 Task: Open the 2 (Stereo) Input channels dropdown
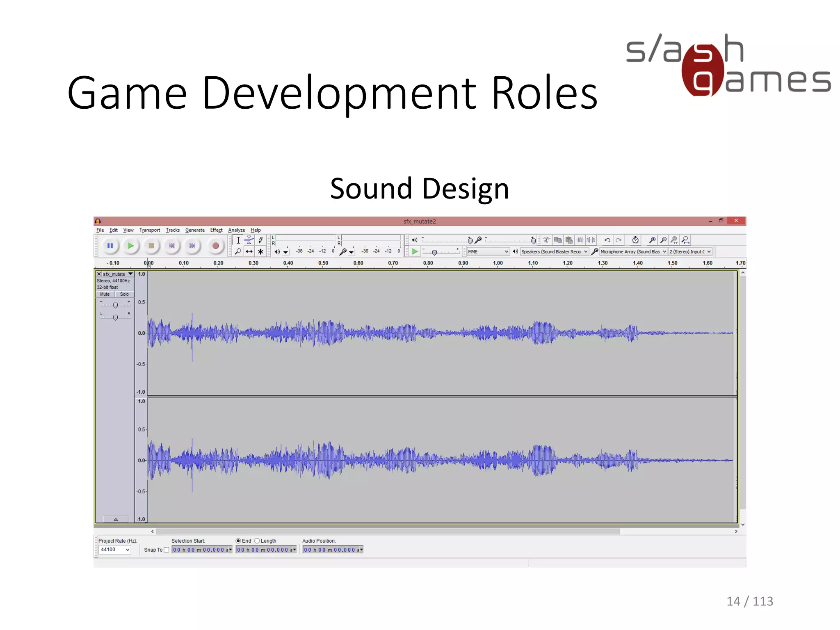pos(690,251)
